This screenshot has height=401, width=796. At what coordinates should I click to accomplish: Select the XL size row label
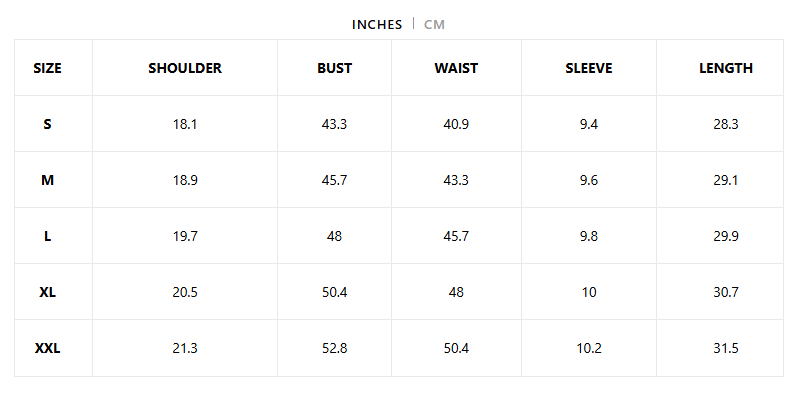tap(47, 292)
